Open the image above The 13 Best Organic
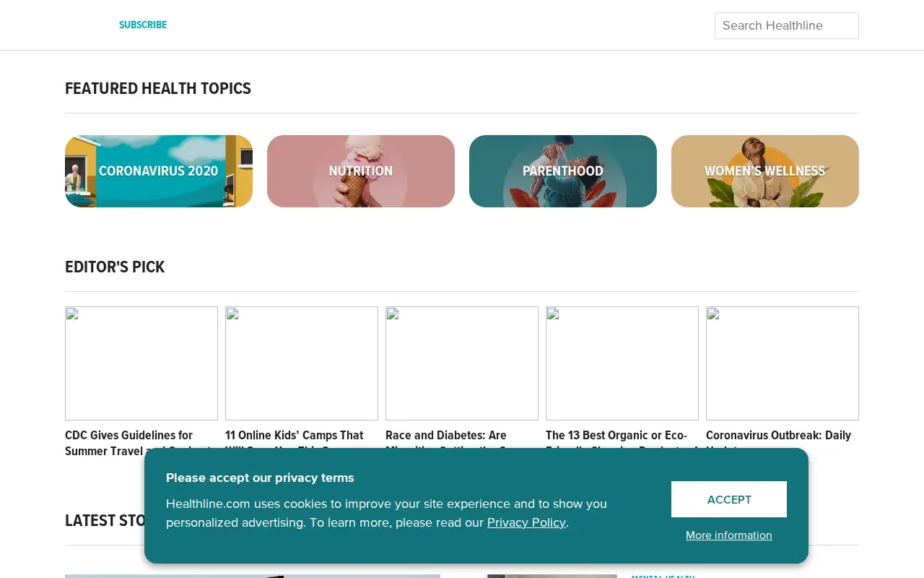The height and width of the screenshot is (578, 924). 622,363
